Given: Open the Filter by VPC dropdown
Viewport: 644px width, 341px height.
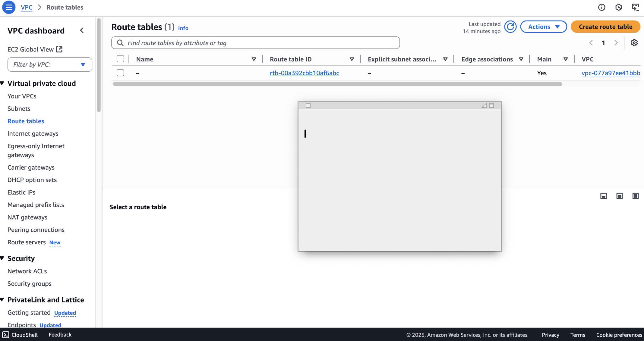Looking at the screenshot, I should (x=50, y=64).
